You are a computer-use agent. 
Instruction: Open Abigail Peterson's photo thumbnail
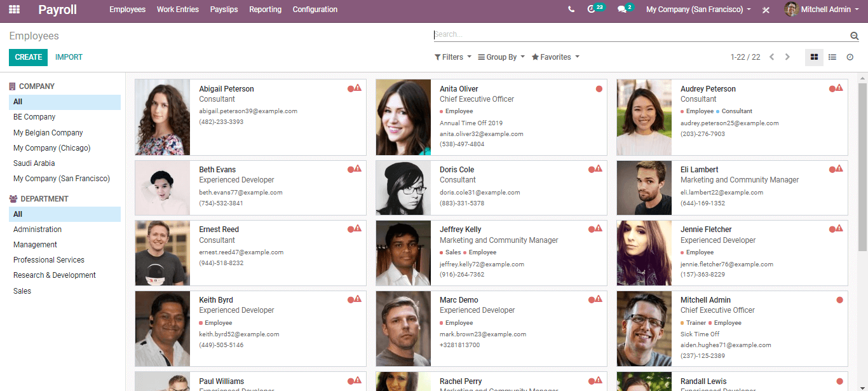coord(163,117)
